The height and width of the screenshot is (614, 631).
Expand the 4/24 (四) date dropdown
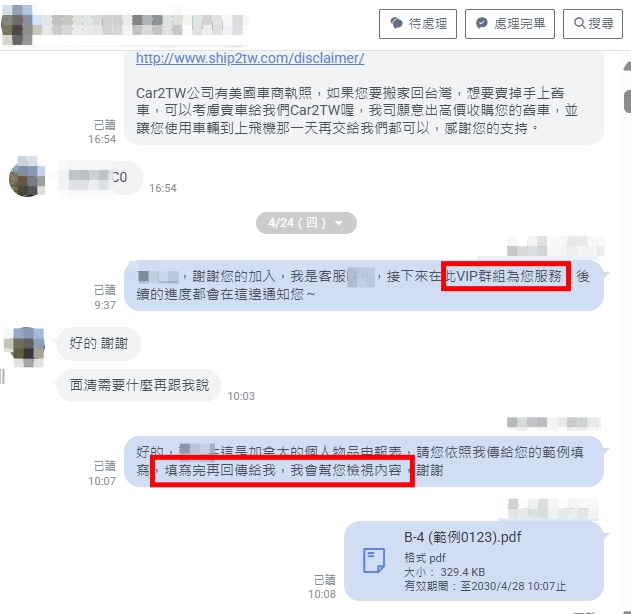click(306, 223)
